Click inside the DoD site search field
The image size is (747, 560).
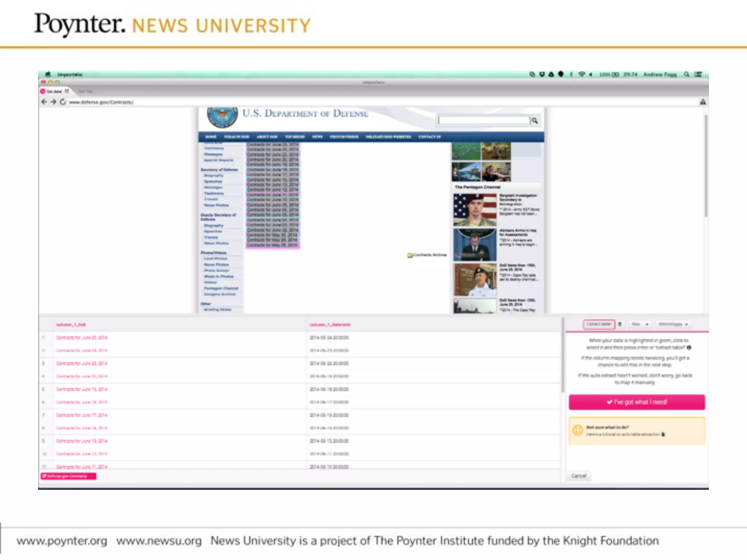(484, 121)
